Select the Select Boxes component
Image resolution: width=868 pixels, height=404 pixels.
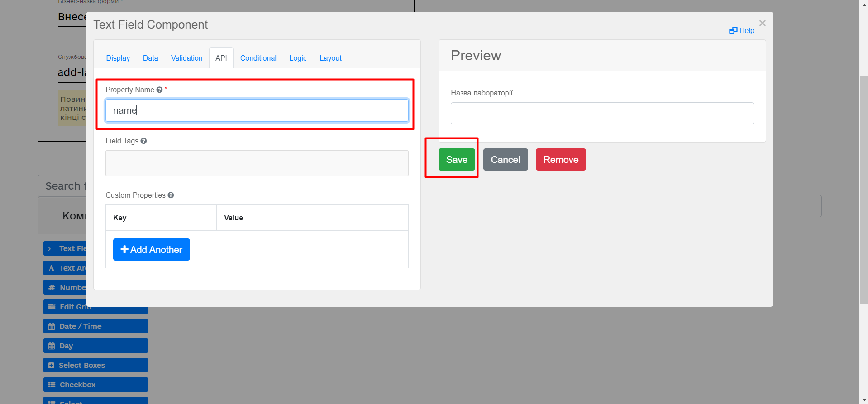(x=95, y=365)
